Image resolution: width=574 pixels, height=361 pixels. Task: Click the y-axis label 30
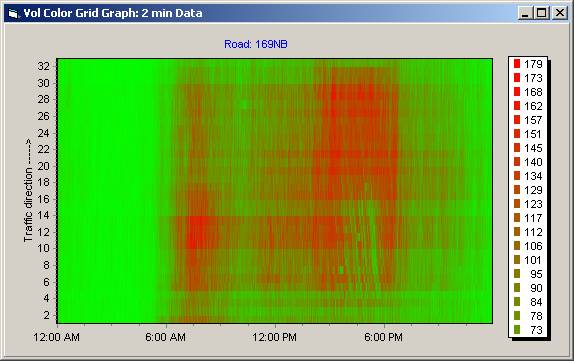pos(43,83)
